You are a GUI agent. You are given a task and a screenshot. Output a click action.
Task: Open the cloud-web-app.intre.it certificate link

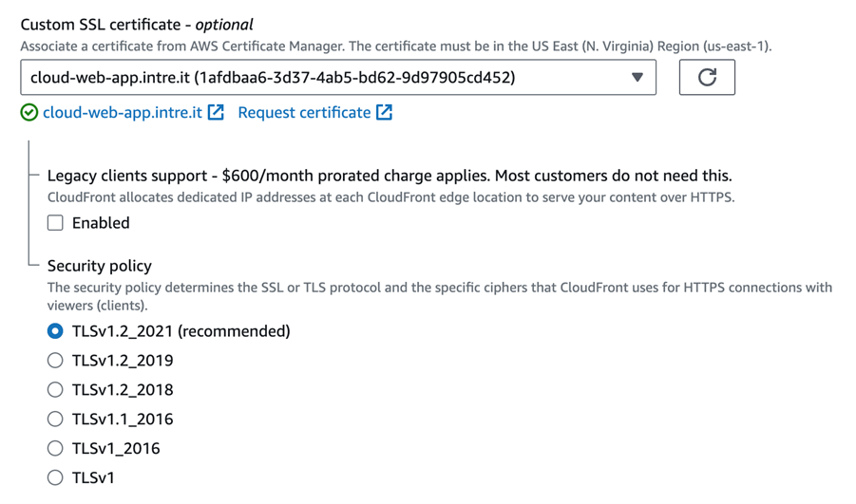[x=123, y=112]
